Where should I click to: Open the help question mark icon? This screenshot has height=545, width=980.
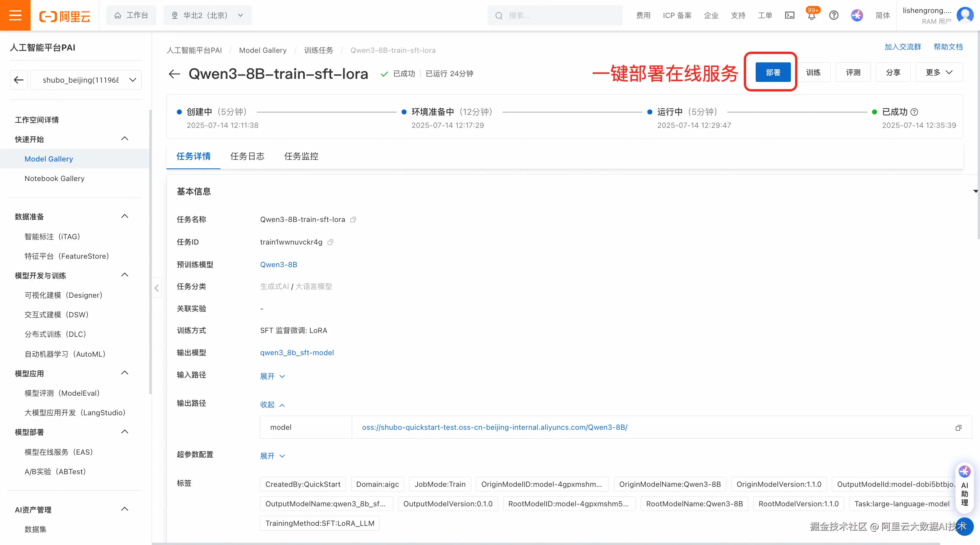coord(834,15)
